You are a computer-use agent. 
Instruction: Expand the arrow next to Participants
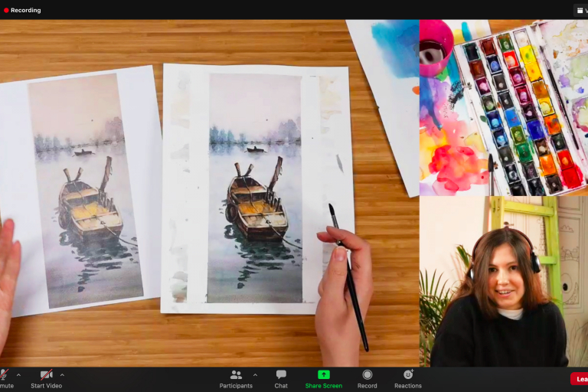point(255,375)
